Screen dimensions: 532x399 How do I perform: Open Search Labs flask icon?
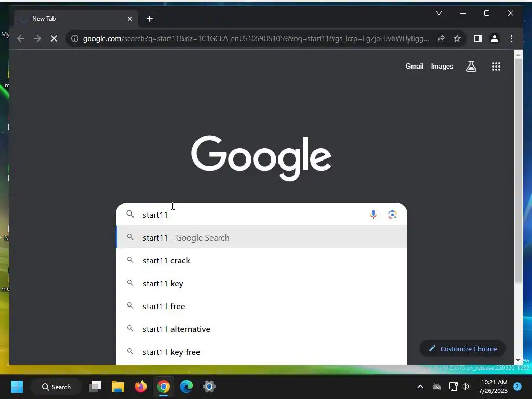pos(471,66)
